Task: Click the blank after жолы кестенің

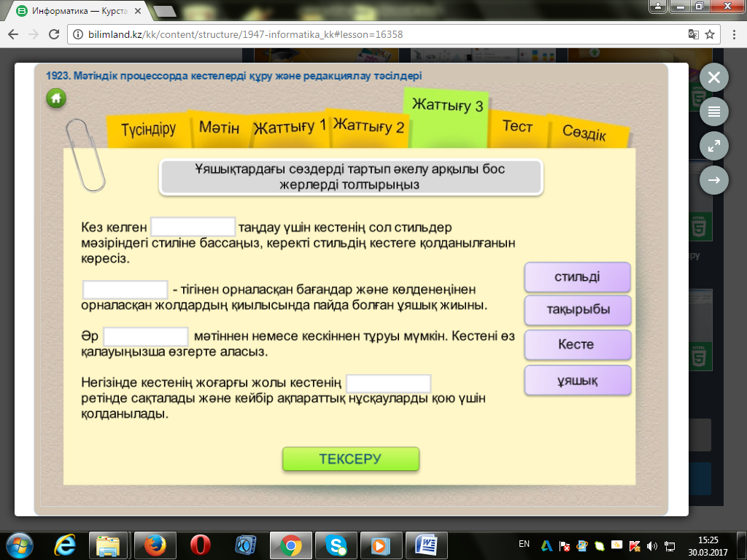Action: pos(388,383)
